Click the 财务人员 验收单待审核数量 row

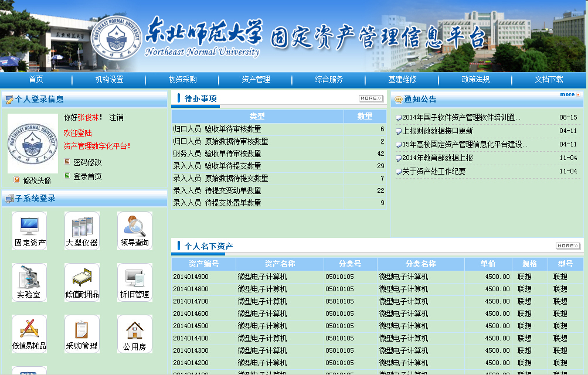[x=278, y=154]
